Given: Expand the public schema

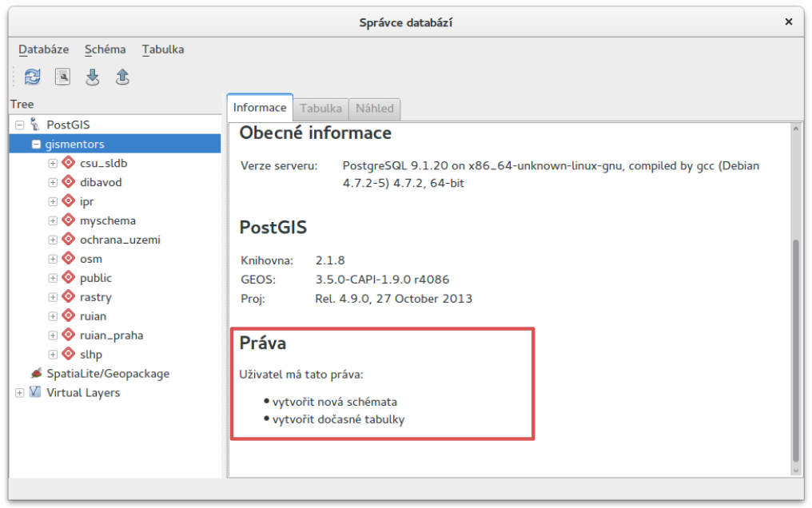Looking at the screenshot, I should pos(53,278).
